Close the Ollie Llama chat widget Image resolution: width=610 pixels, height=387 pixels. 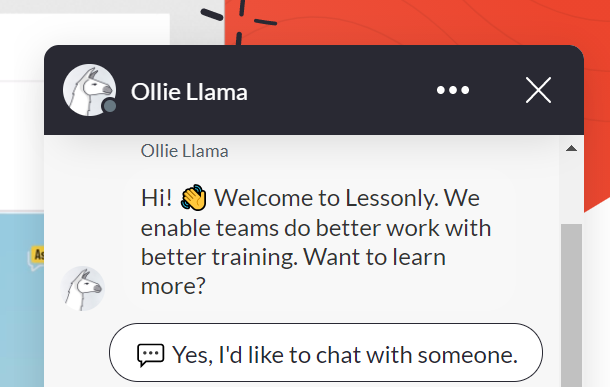(538, 90)
